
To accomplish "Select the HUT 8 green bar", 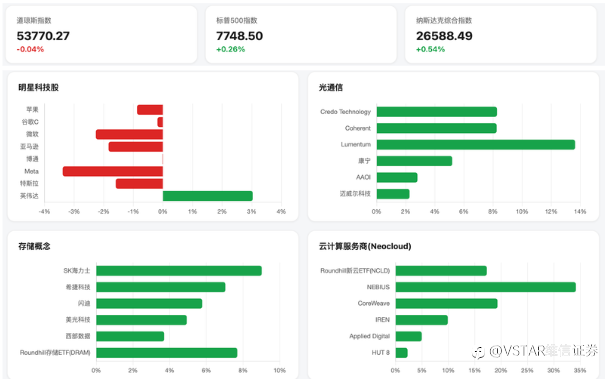I will 402,353.
